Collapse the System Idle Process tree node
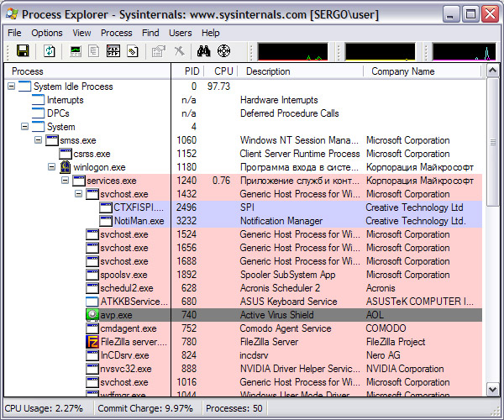The image size is (504, 420). click(x=11, y=87)
